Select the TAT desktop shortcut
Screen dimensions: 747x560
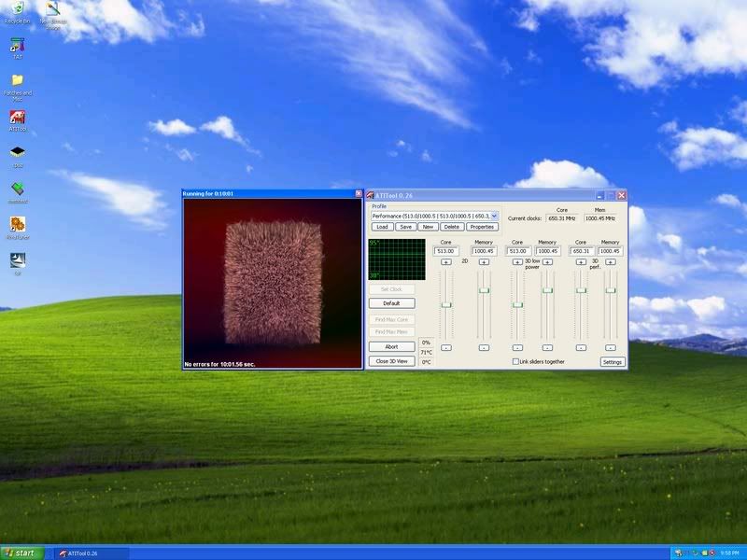pyautogui.click(x=17, y=46)
